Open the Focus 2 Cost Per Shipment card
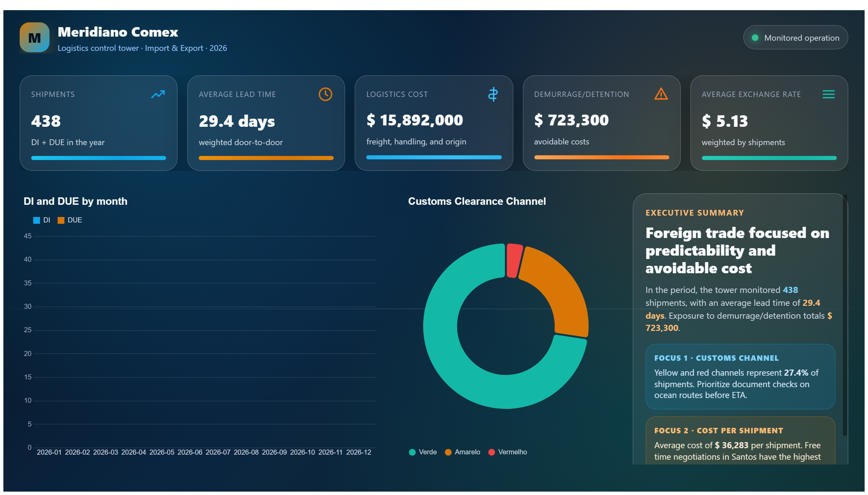This screenshot has height=495, width=868. coord(740,441)
